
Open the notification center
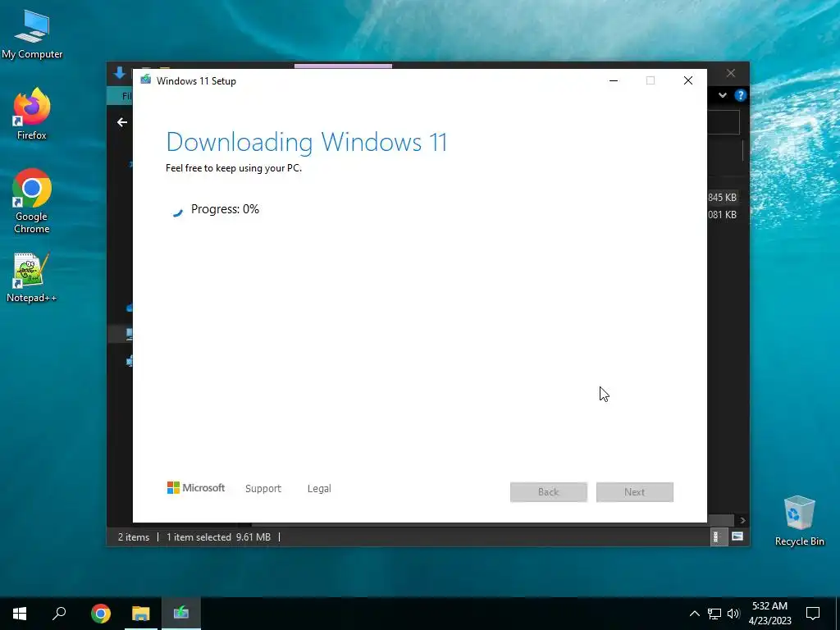pos(813,614)
